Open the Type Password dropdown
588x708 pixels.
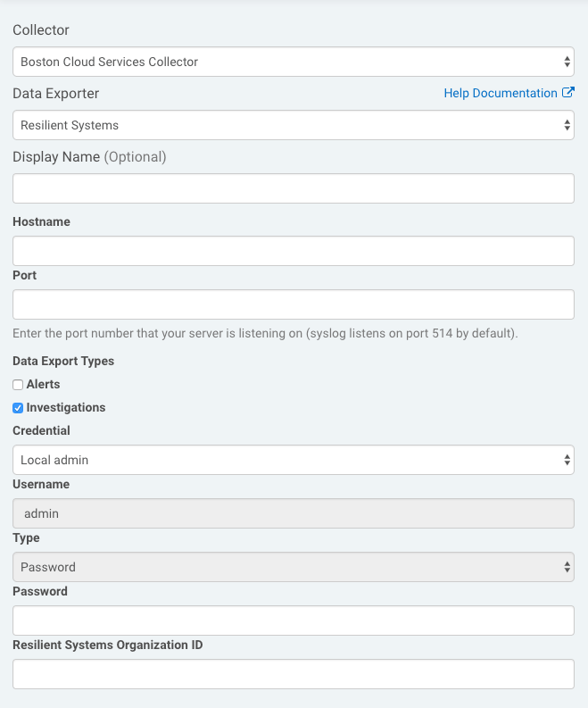tap(294, 567)
